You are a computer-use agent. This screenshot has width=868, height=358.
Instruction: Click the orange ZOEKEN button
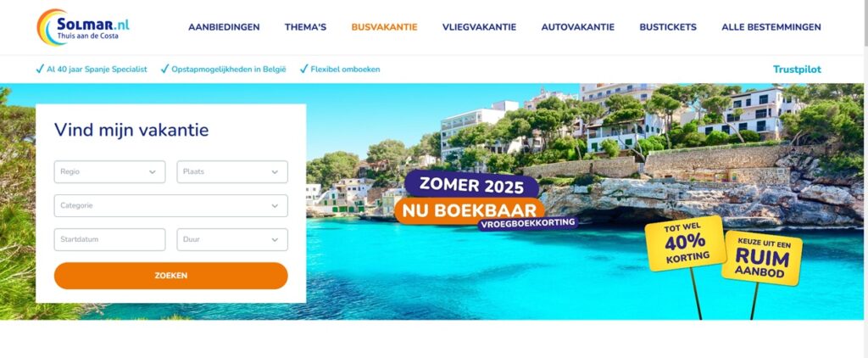point(171,276)
